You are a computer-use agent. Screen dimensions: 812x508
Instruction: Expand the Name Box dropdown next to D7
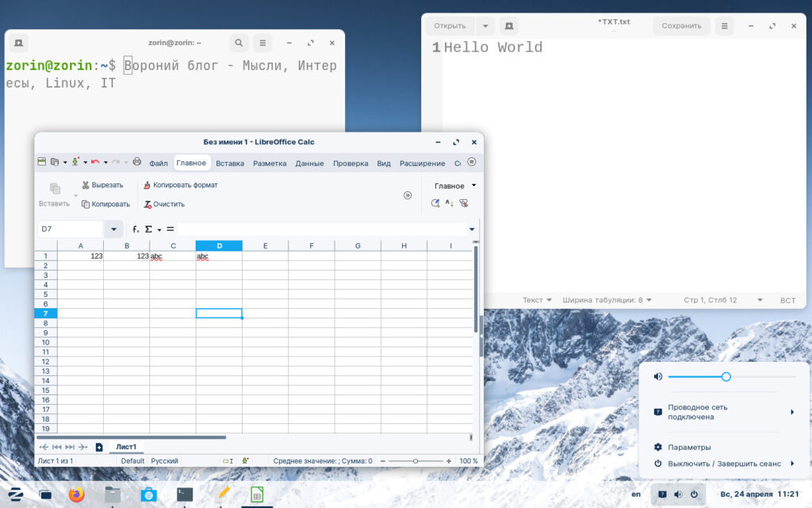click(x=113, y=229)
